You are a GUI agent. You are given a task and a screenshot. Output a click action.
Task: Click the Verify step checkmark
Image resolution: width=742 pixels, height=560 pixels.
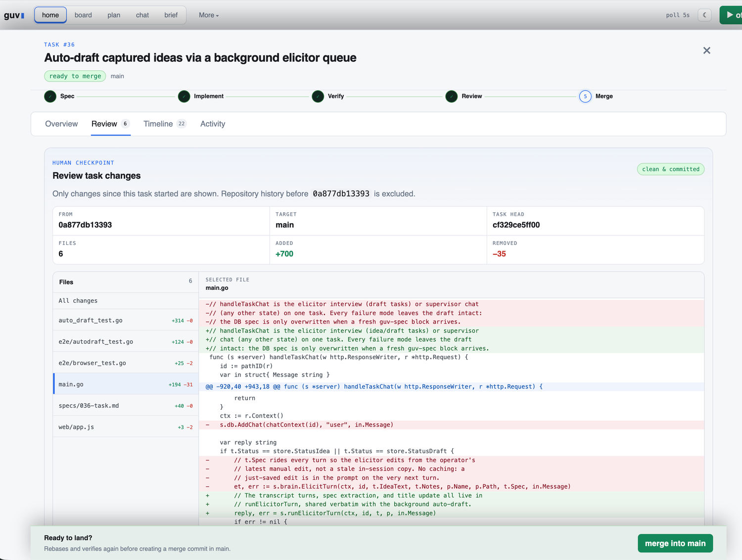pos(318,96)
